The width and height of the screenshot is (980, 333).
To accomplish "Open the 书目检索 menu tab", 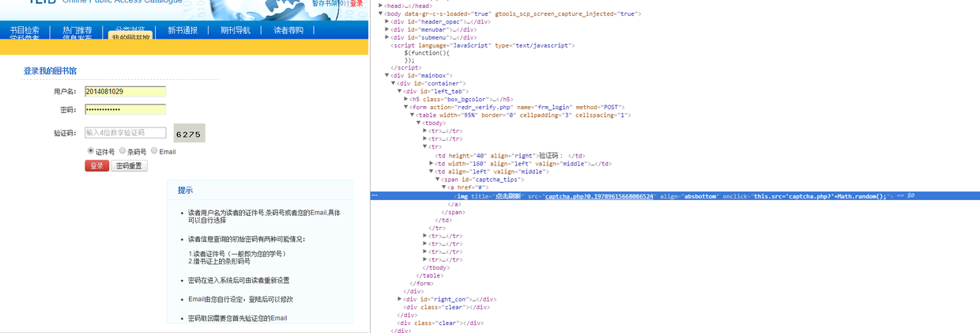I will [24, 30].
